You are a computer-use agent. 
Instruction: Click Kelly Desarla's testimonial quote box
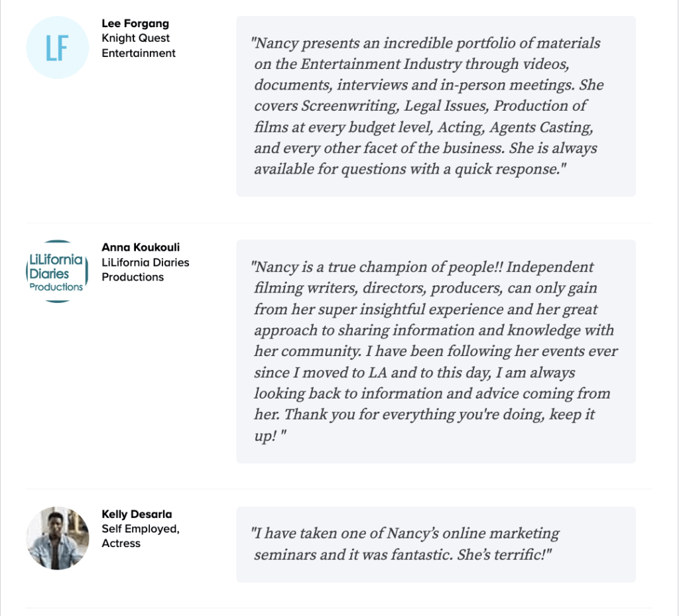436,544
